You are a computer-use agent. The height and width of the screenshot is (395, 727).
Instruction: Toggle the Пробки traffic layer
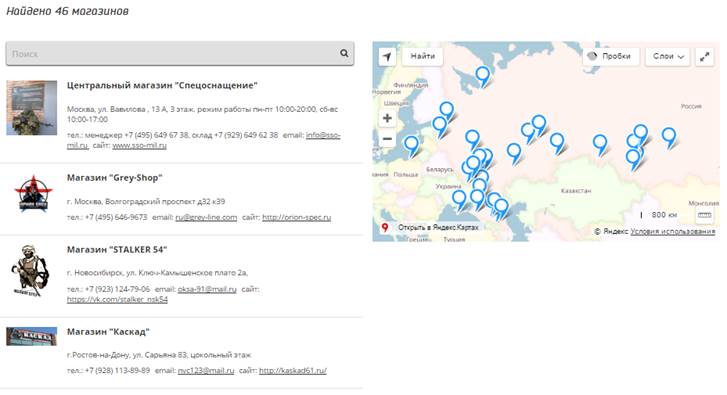click(x=611, y=57)
